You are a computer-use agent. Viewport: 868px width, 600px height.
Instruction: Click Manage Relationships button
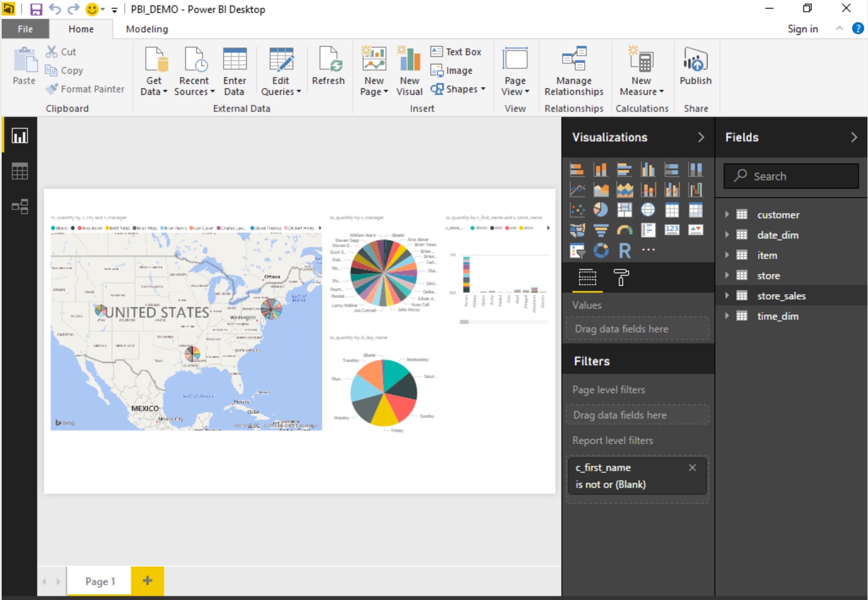(573, 72)
